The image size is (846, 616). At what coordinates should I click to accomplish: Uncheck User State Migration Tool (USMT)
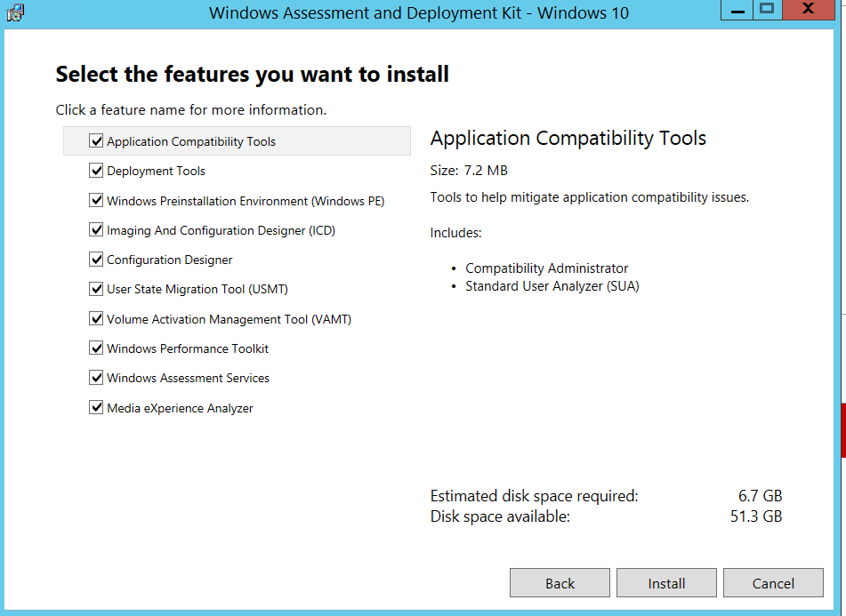96,289
